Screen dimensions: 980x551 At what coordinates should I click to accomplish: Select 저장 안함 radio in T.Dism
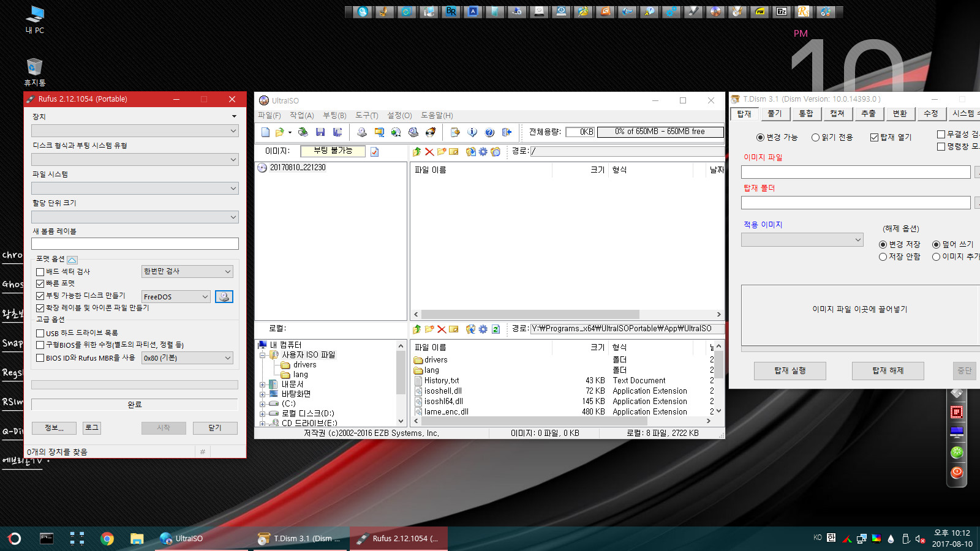click(883, 257)
